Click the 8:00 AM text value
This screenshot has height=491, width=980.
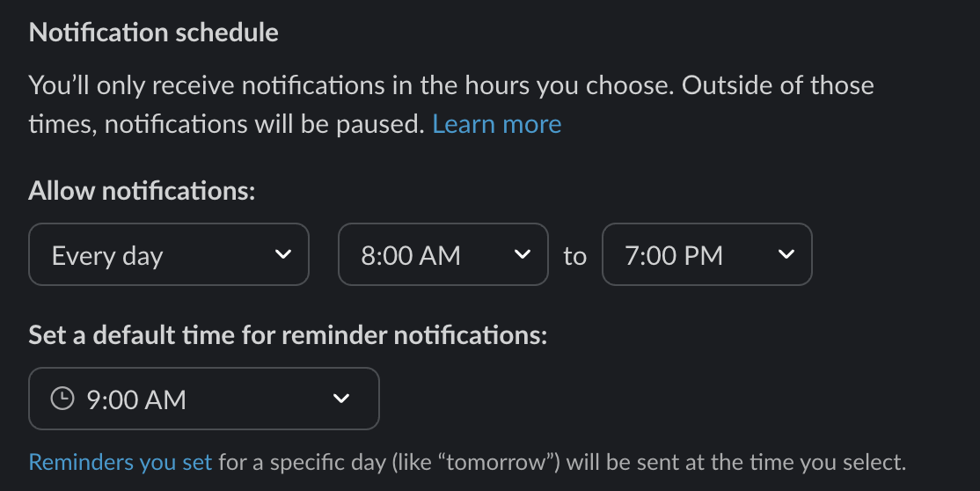(x=411, y=256)
